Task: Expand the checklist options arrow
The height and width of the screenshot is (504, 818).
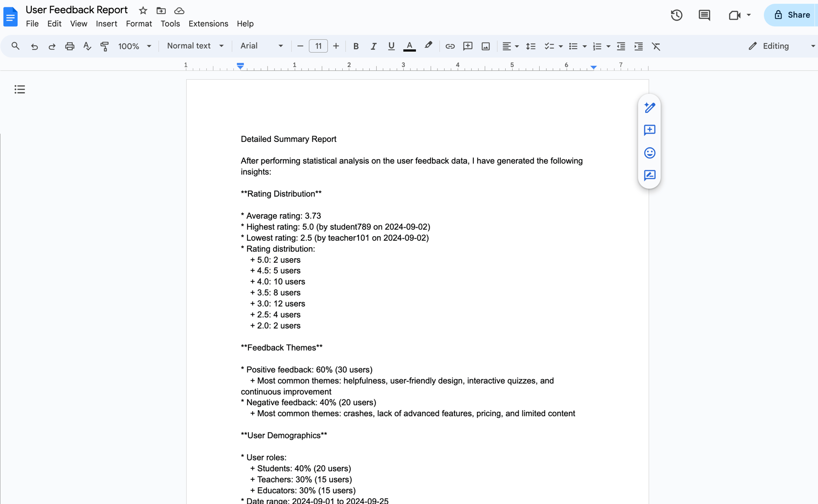Action: point(561,46)
